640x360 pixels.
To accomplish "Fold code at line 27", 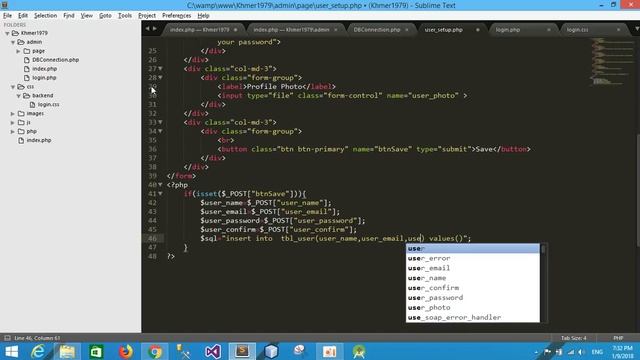I will coord(160,69).
